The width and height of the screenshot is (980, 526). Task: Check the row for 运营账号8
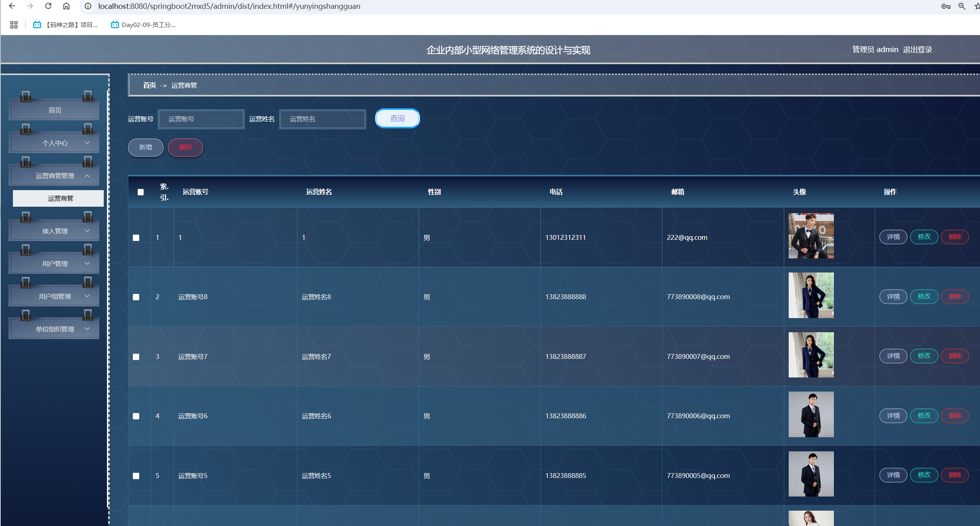point(136,297)
